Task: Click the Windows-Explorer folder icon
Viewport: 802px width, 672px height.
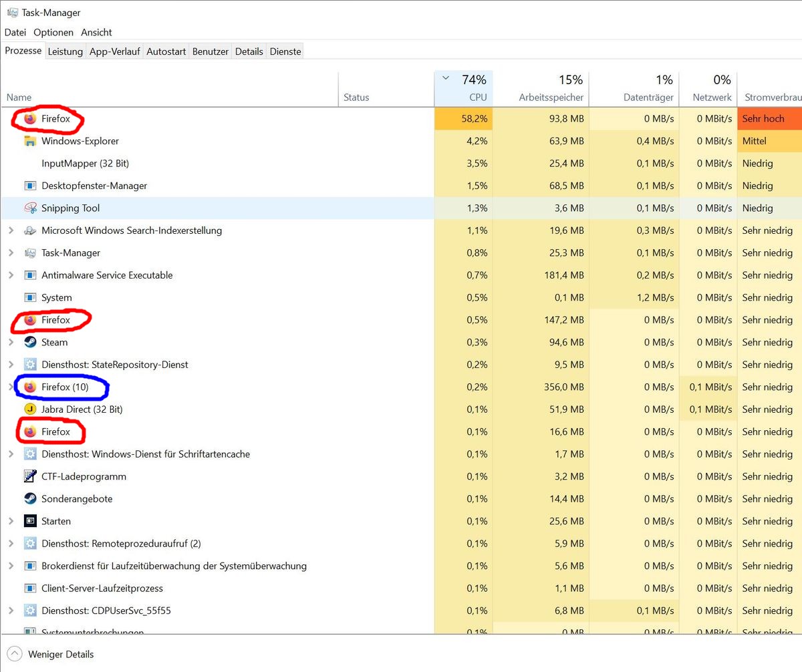Action: [29, 141]
